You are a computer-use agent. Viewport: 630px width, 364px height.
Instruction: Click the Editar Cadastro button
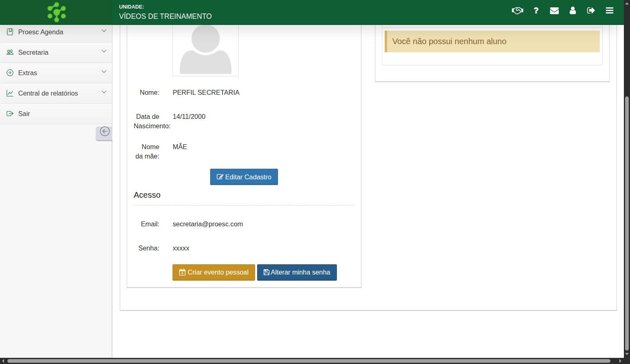coord(244,177)
